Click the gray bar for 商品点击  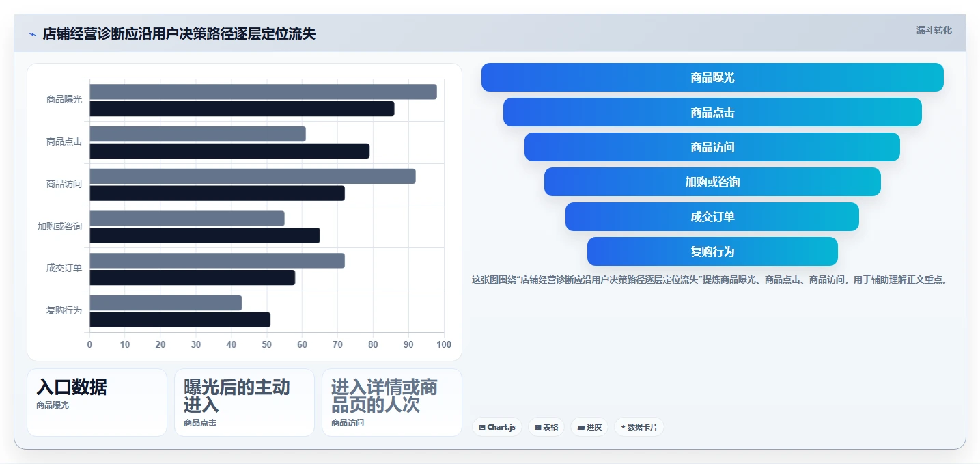click(x=197, y=134)
